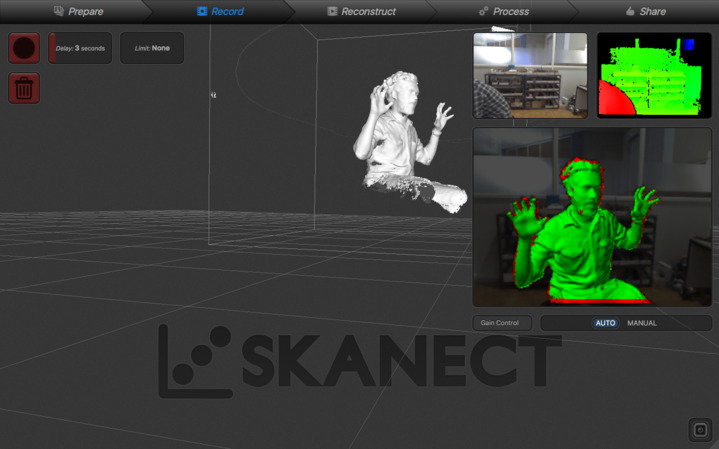
Task: Start recording with the red record button
Action: (x=24, y=48)
